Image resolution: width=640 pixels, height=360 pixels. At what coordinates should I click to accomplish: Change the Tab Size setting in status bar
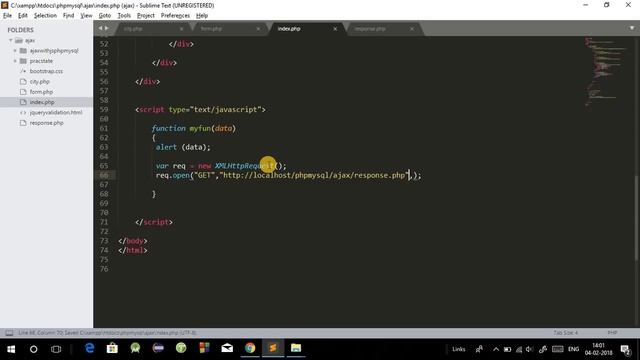click(565, 333)
